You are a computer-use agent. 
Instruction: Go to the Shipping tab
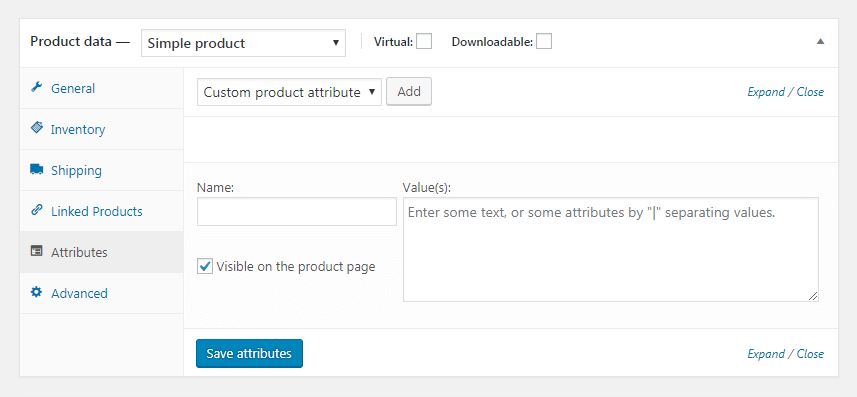pos(102,170)
